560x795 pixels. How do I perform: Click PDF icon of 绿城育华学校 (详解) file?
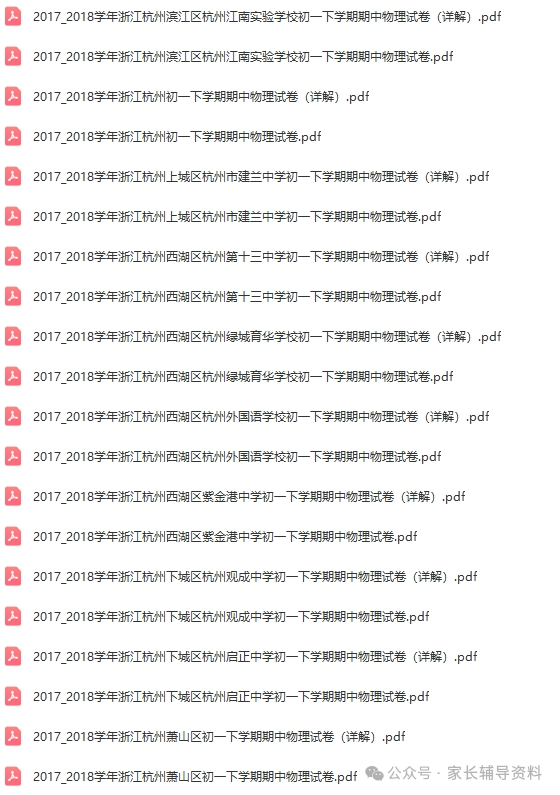coord(13,336)
